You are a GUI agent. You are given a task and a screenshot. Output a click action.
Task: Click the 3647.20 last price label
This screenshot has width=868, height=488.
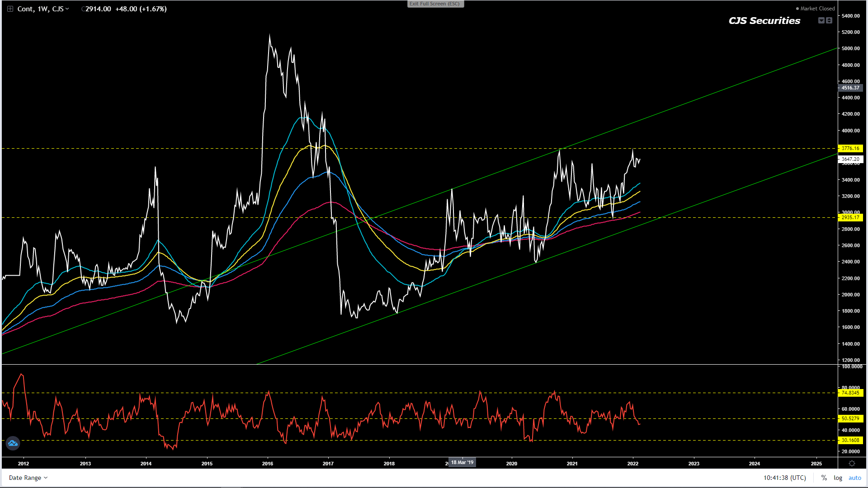[850, 159]
